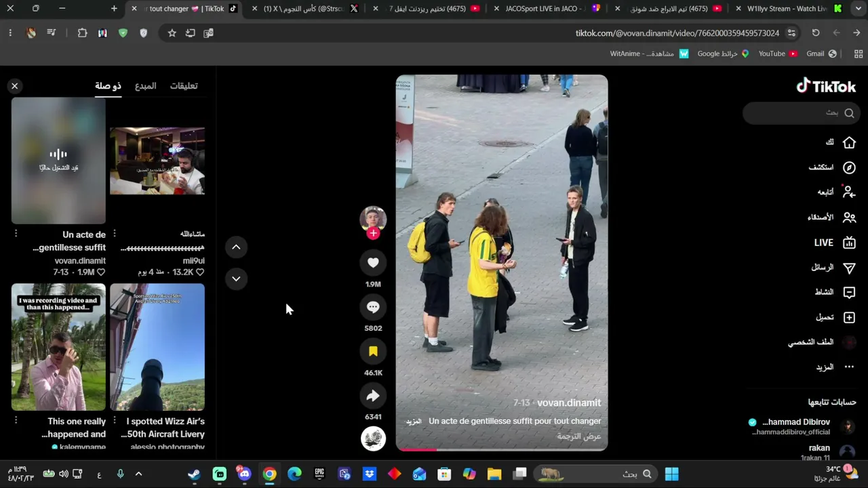Click Show translation (عرض الترجمة)
Screen dimensions: 868x488
pos(579,436)
